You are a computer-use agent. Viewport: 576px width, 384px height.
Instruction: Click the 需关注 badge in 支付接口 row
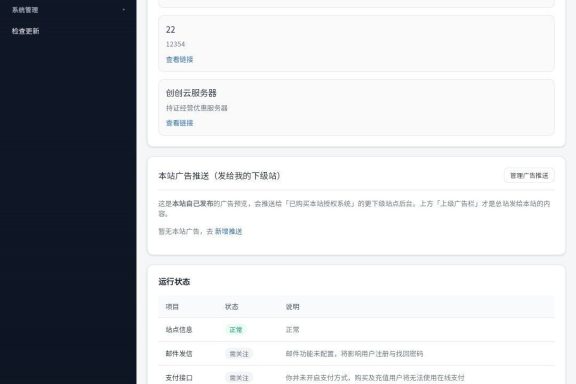(x=239, y=378)
